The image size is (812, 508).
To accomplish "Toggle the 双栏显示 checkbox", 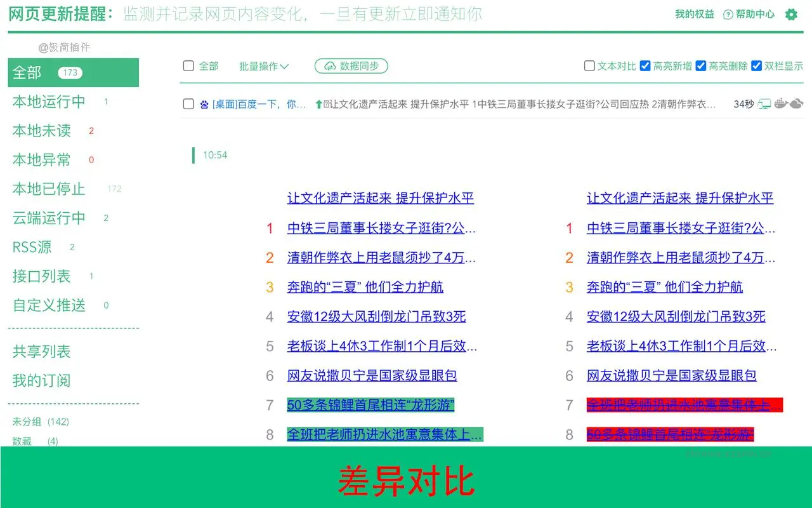I will click(757, 65).
